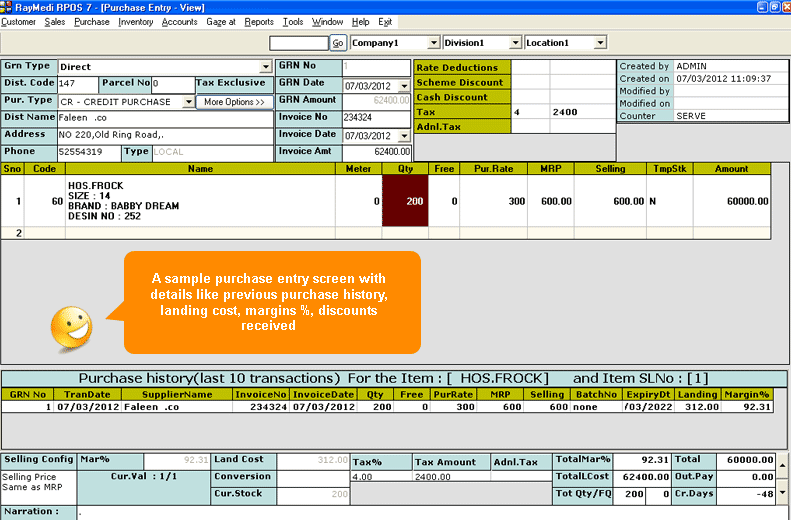Click the Type field showing LOCAL
The height and width of the screenshot is (520, 791).
coord(212,152)
